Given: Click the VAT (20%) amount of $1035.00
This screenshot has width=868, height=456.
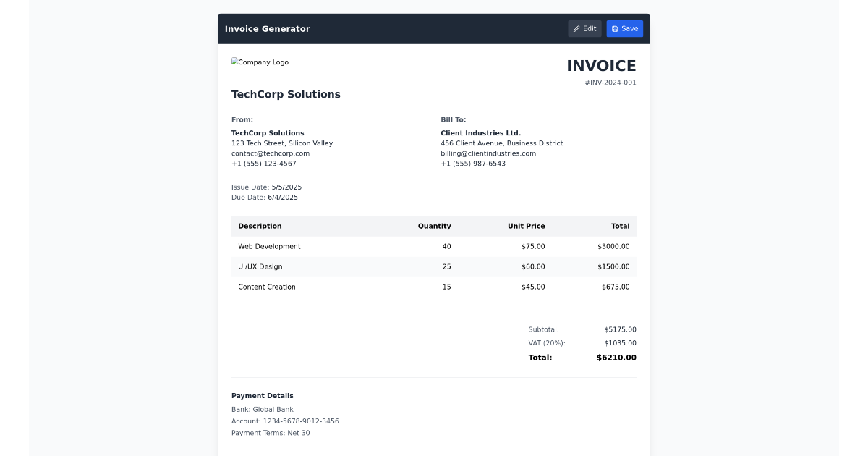Looking at the screenshot, I should pos(619,342).
